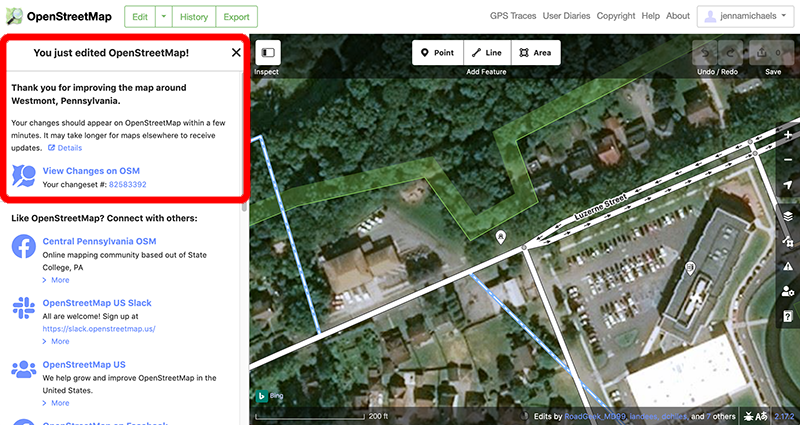Image resolution: width=800 pixels, height=425 pixels.
Task: Open the Preferences panel icon
Action: pos(788,291)
